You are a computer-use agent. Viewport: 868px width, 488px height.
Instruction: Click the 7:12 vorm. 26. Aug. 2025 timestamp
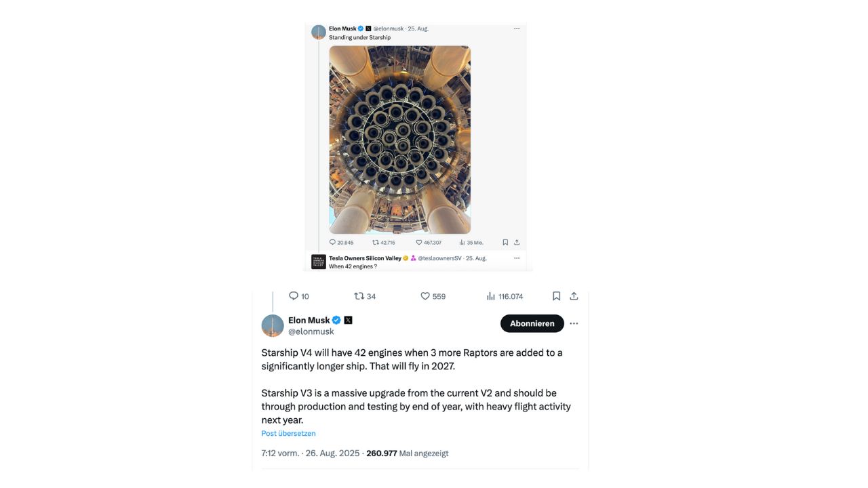(x=311, y=453)
